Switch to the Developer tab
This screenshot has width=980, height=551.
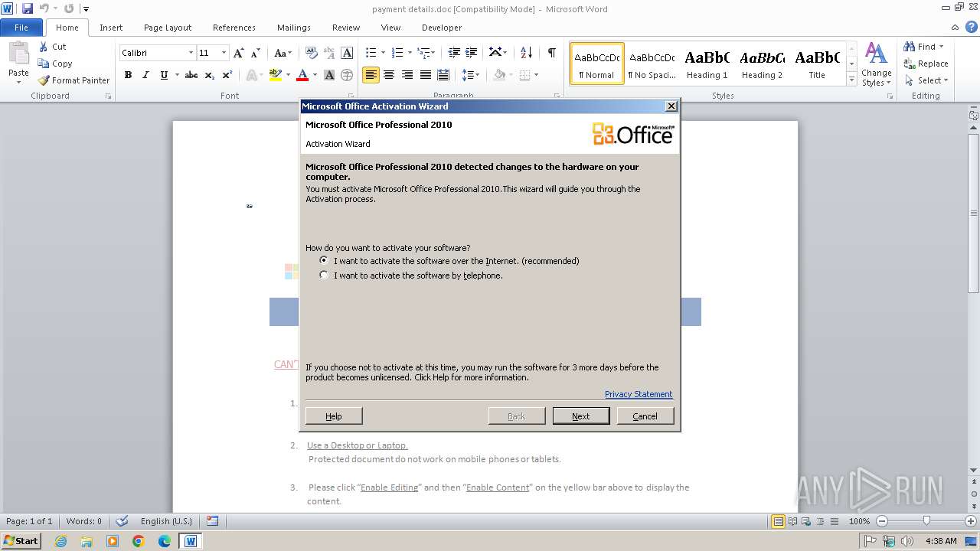click(x=442, y=28)
